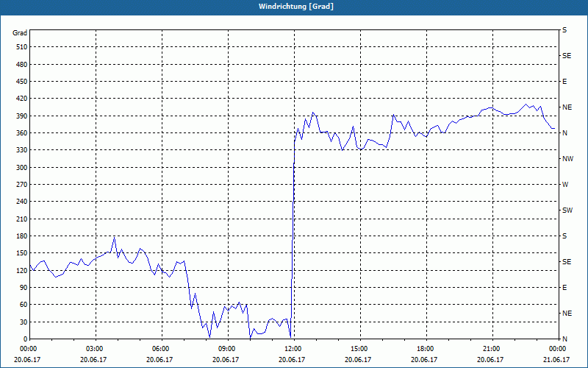Select the 180 tick on the Grad axis

[x=22, y=236]
